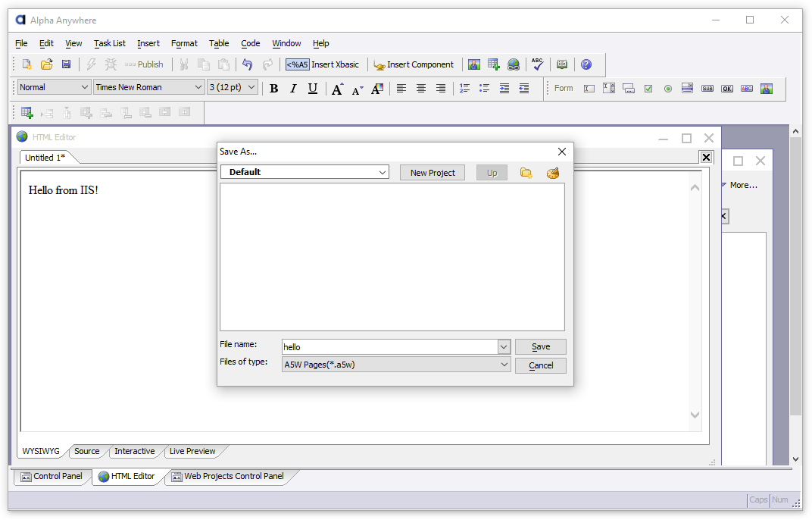Open the Files of type A5W Pages dropdown

[396, 365]
